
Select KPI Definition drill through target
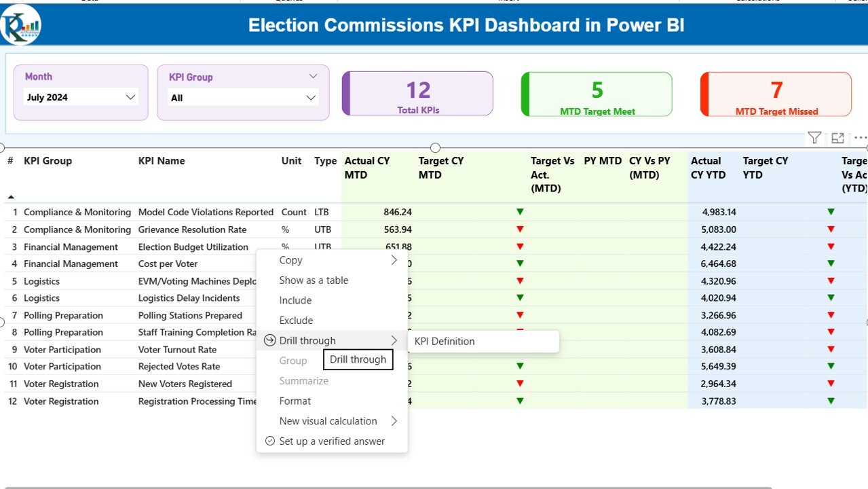tap(445, 342)
